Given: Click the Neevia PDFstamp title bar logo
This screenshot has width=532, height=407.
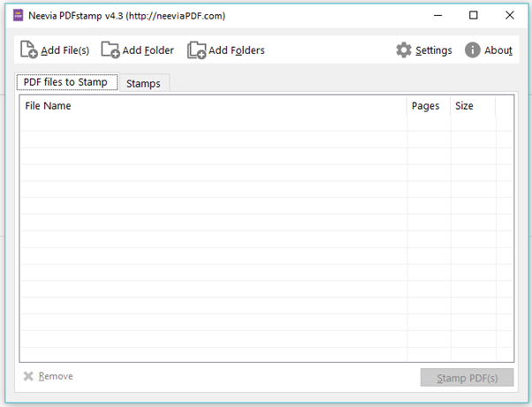Looking at the screenshot, I should point(18,15).
